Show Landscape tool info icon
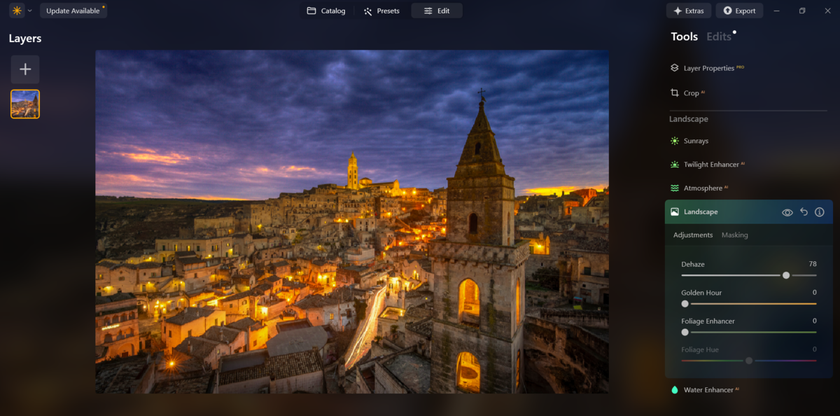Screen dimensions: 840x416 (x=819, y=212)
